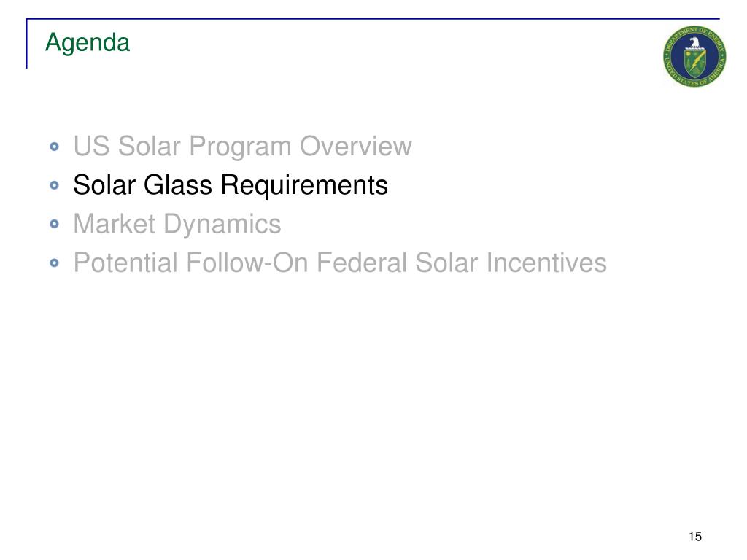Select the word Incentives in last bullet
This screenshot has height=560, width=747.
point(546,262)
